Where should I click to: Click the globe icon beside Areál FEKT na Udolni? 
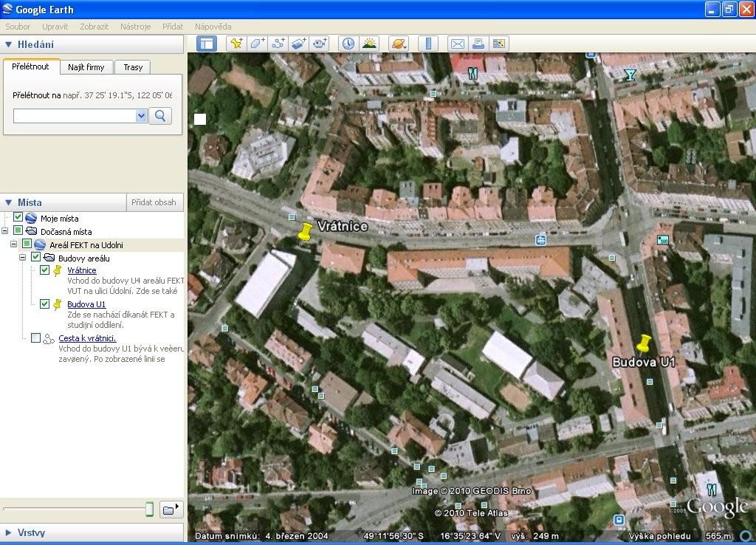click(40, 244)
